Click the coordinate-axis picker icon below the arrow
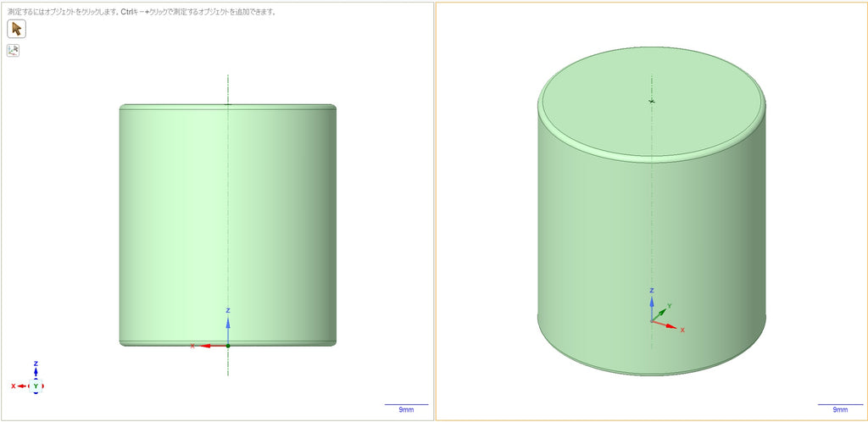Viewport: 868px width, 422px height. (13, 50)
